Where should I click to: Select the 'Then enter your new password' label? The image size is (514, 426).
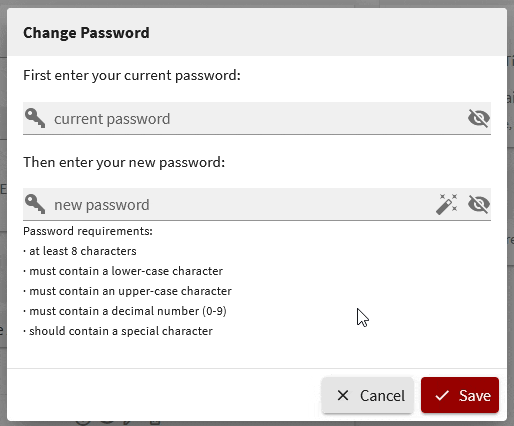pyautogui.click(x=124, y=163)
